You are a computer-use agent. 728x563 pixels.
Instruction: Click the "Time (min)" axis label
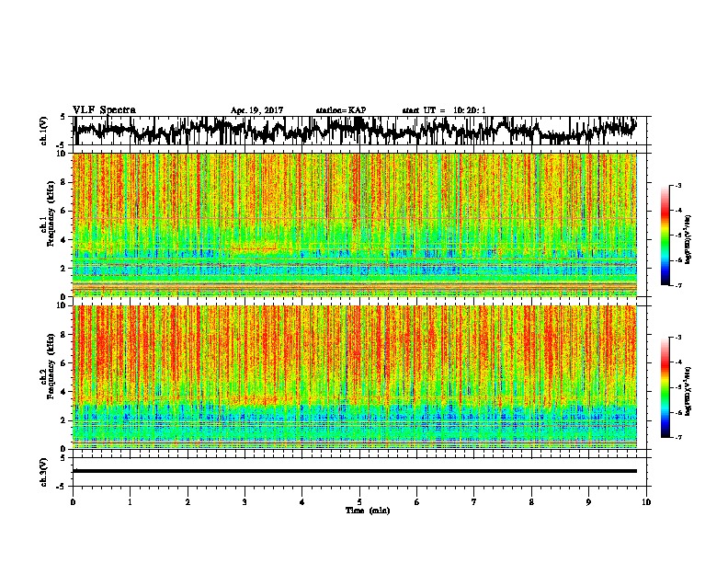[x=368, y=511]
